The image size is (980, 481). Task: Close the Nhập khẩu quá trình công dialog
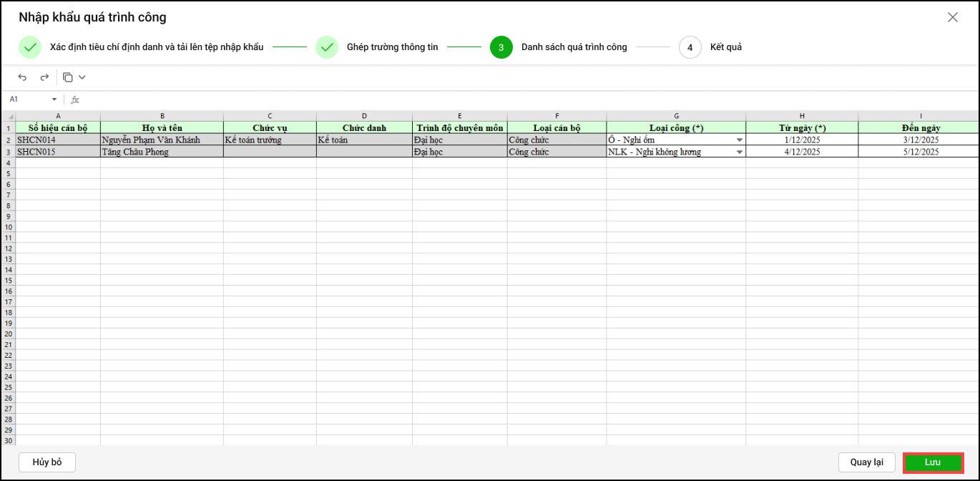pos(952,18)
